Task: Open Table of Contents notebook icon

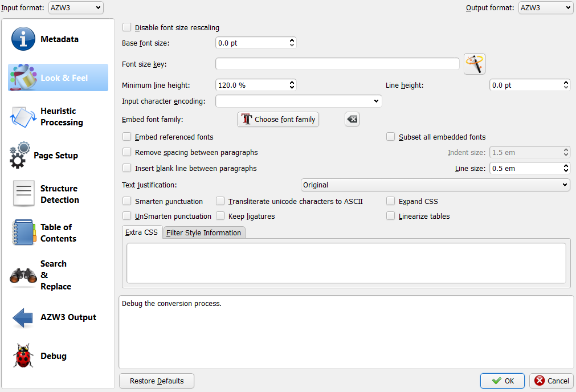Action: coord(23,232)
